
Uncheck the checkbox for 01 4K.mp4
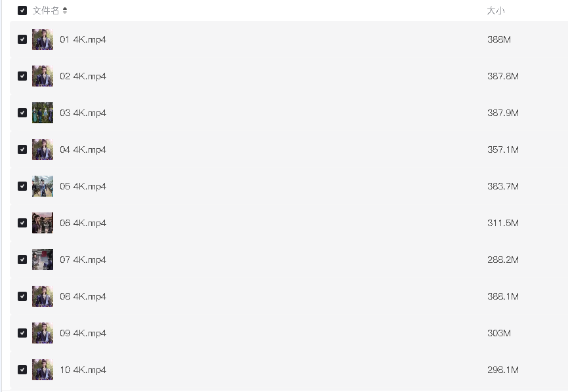22,39
